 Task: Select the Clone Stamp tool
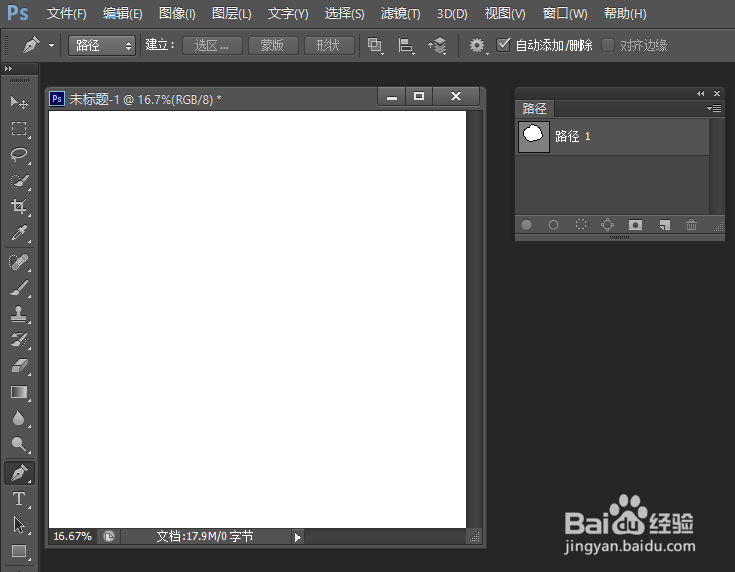point(19,313)
